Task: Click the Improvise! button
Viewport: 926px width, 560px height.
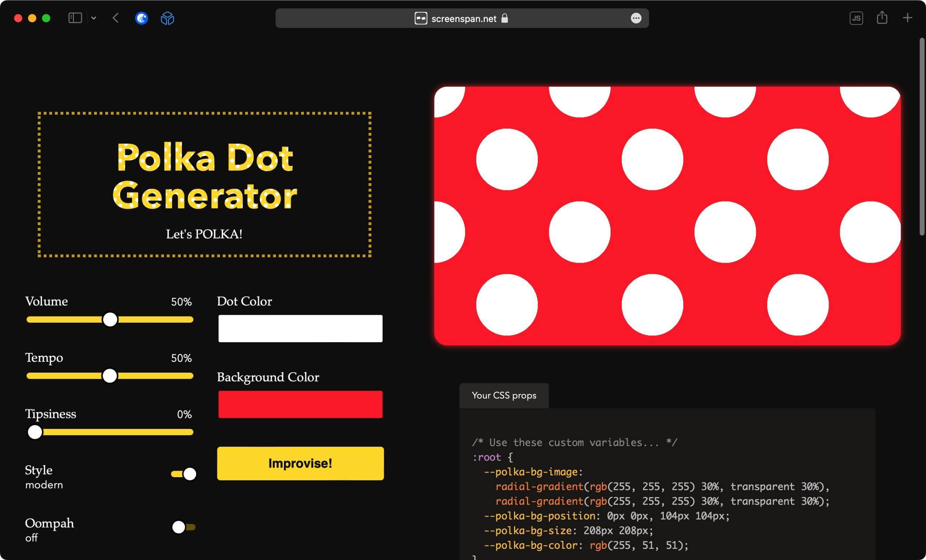Action: tap(300, 463)
